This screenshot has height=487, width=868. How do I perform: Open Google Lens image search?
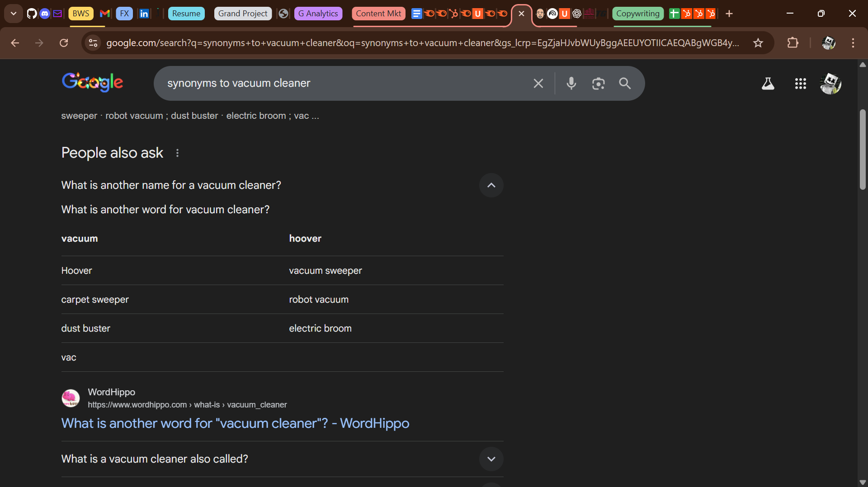coord(598,83)
